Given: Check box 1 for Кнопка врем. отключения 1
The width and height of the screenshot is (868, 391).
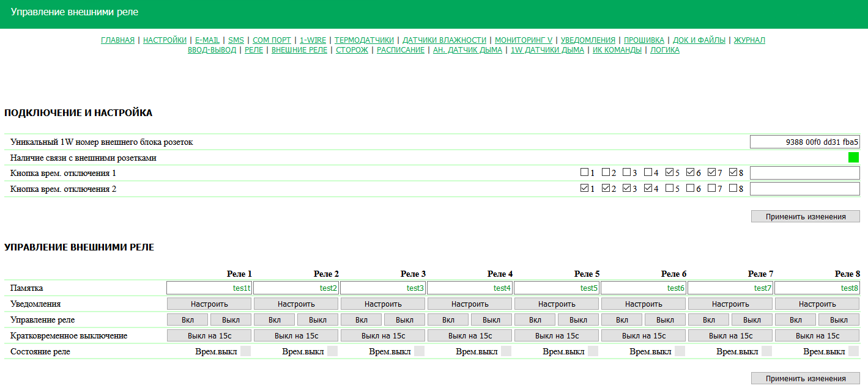Looking at the screenshot, I should [x=584, y=173].
